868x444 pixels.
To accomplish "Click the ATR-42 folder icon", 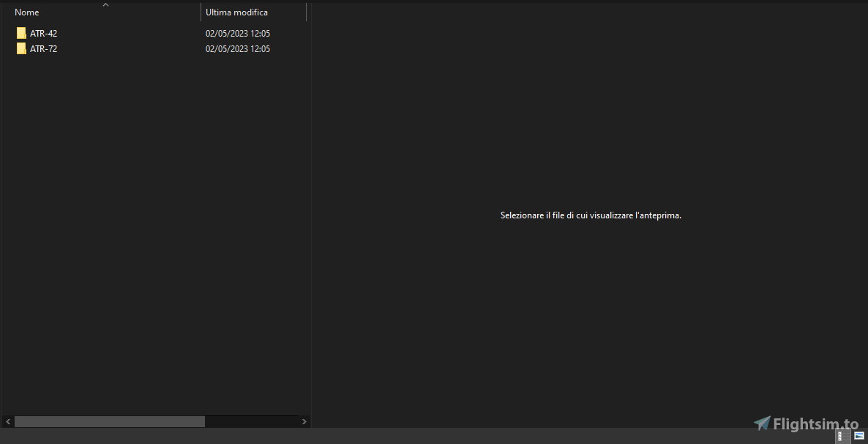I will click(21, 33).
